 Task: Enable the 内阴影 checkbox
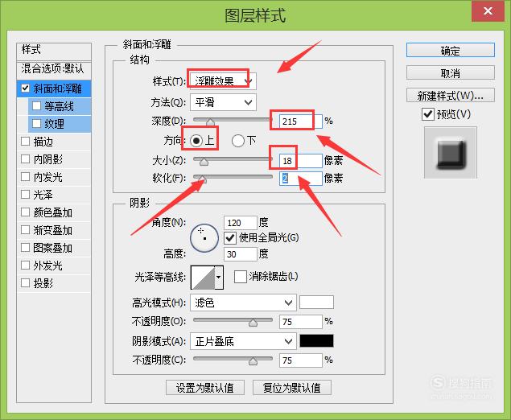coord(26,159)
